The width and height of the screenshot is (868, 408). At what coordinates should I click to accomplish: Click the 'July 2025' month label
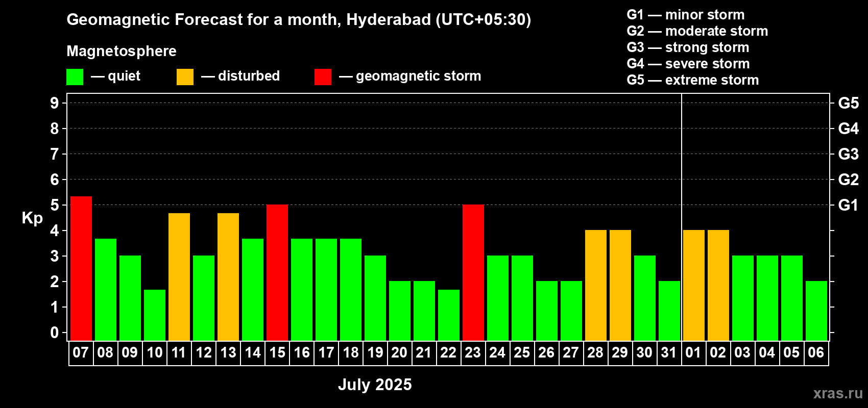pyautogui.click(x=375, y=385)
